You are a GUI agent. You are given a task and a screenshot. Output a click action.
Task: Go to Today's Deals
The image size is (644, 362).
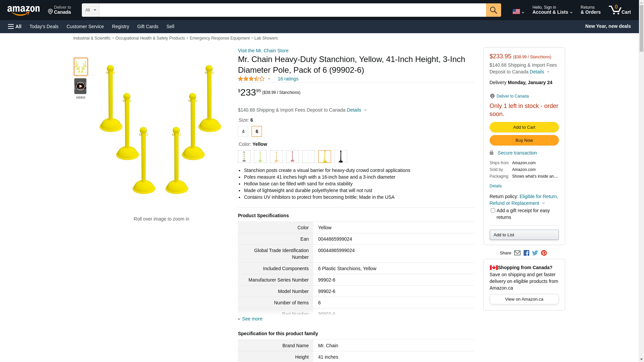(x=44, y=26)
